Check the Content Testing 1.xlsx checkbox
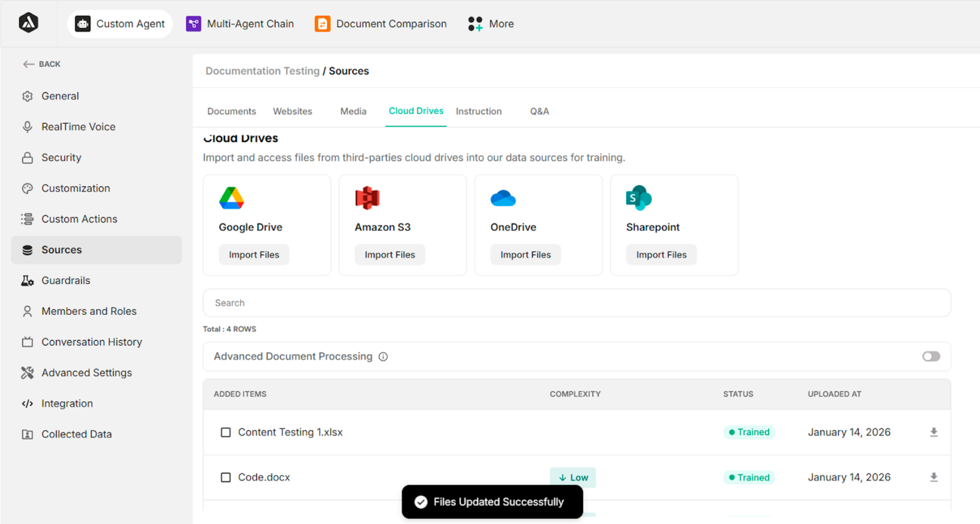The height and width of the screenshot is (524, 980). (x=226, y=432)
